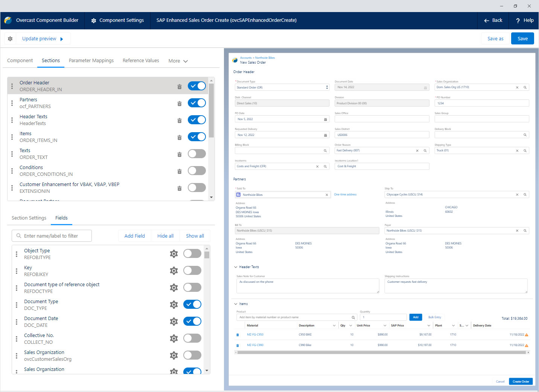Click the Create Order button
The height and width of the screenshot is (392, 539).
click(521, 381)
